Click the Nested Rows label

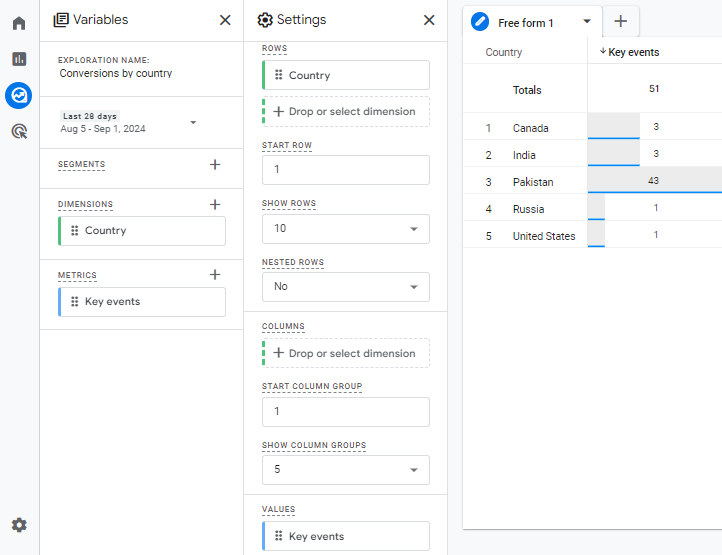pyautogui.click(x=293, y=262)
